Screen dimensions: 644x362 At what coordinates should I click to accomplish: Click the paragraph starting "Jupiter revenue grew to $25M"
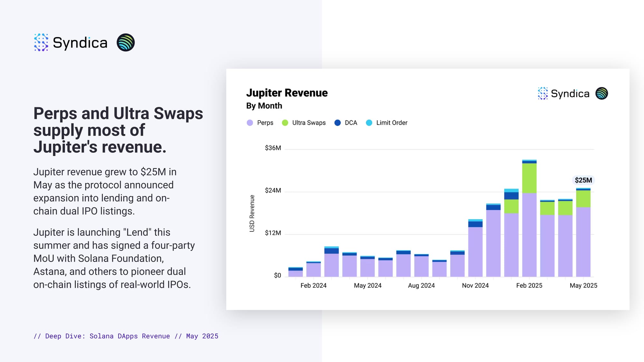coord(105,191)
